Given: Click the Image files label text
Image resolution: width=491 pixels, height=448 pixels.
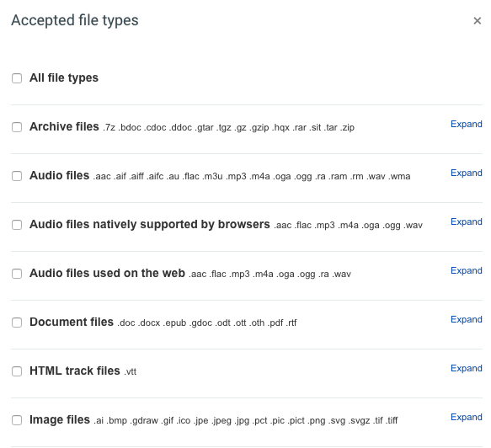Looking at the screenshot, I should click(60, 420).
